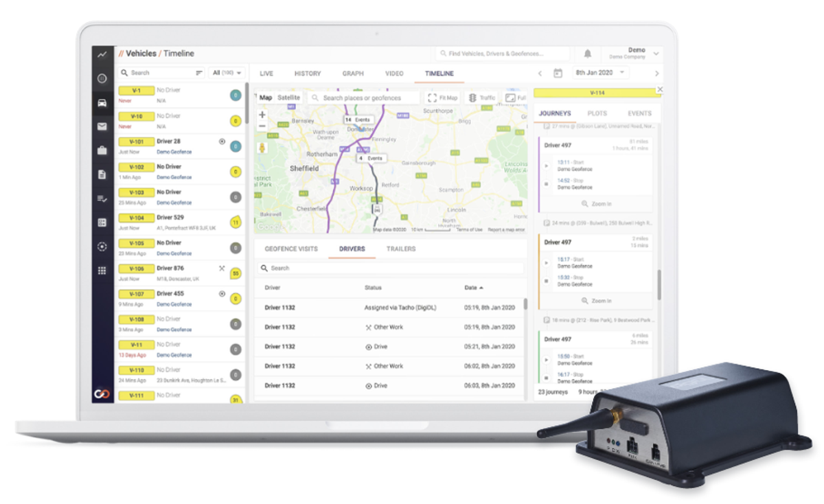824x504 pixels.
Task: Open the messages envelope icon in sidebar
Action: 102,126
